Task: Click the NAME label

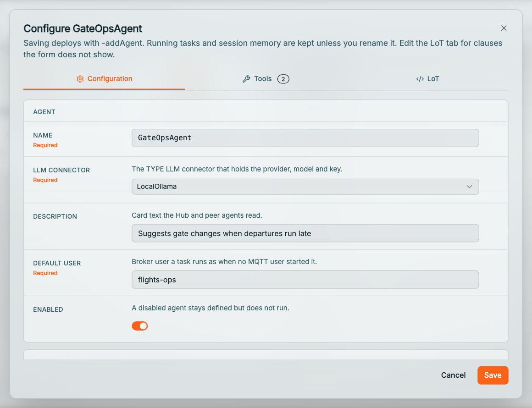Action: 43,135
